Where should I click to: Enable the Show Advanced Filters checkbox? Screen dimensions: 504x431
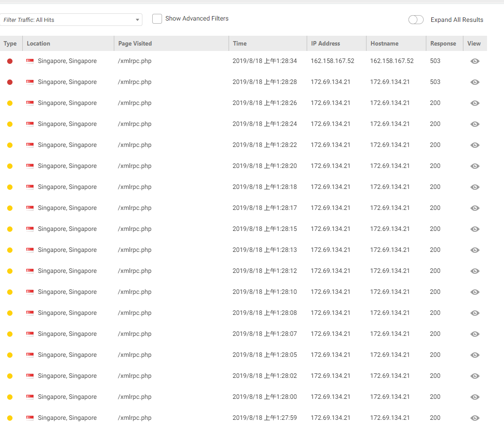157,19
